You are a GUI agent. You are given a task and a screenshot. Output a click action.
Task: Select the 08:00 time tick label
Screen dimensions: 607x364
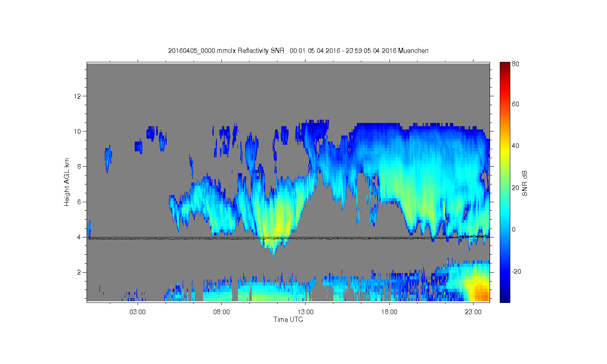click(x=221, y=312)
